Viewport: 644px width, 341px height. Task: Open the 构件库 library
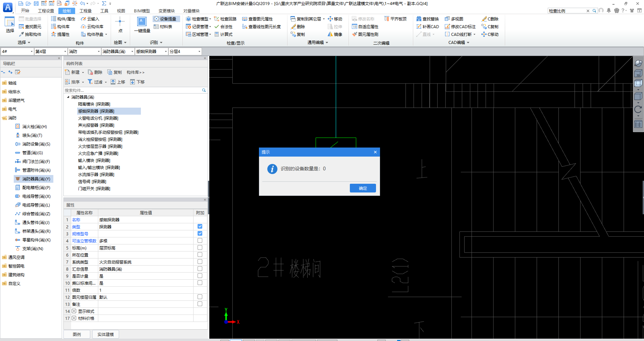[60, 27]
